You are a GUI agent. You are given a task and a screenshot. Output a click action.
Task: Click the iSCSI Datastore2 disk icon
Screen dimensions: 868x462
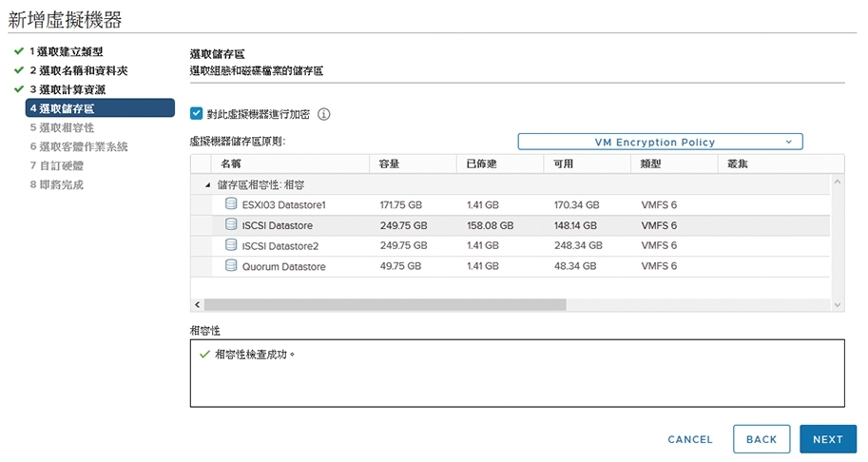click(231, 245)
